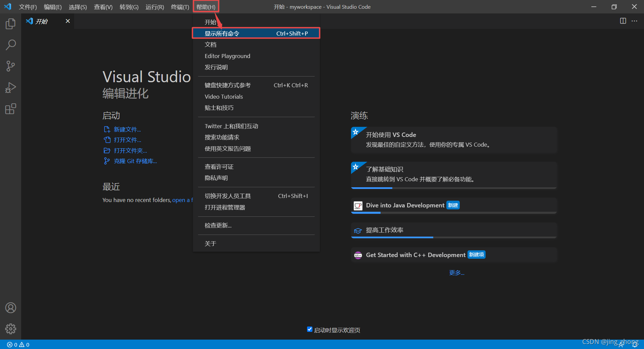The height and width of the screenshot is (349, 644).
Task: Select 打开进程管理器 menu entry
Action: [x=256, y=207]
